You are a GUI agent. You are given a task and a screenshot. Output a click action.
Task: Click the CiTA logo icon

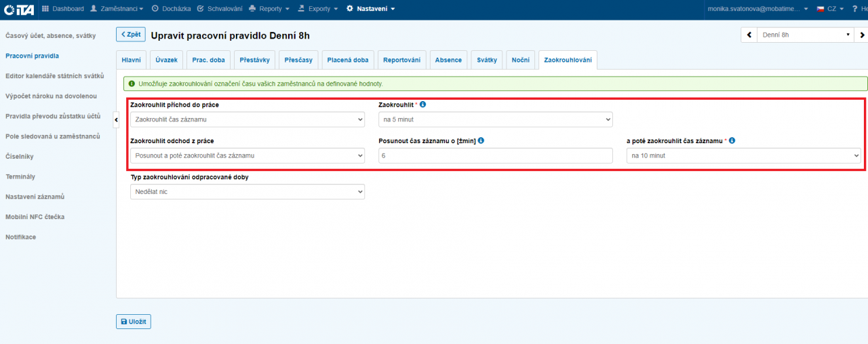tap(20, 9)
